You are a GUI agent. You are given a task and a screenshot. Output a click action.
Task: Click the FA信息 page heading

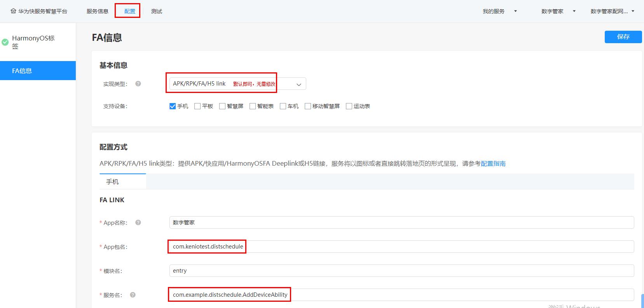coord(107,38)
